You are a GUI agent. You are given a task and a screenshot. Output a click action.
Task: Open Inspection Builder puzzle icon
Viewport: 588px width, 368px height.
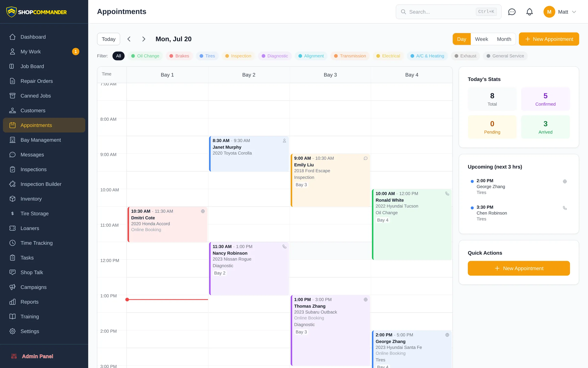12,184
